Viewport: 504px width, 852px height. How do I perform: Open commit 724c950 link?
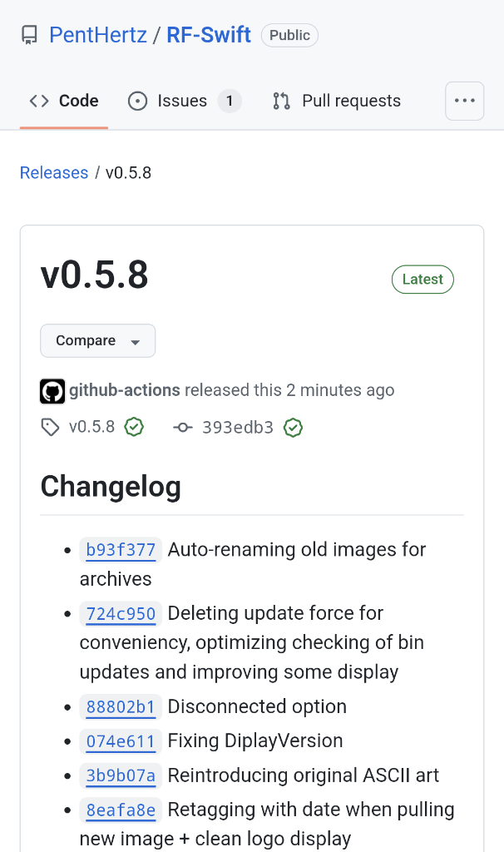click(x=121, y=613)
